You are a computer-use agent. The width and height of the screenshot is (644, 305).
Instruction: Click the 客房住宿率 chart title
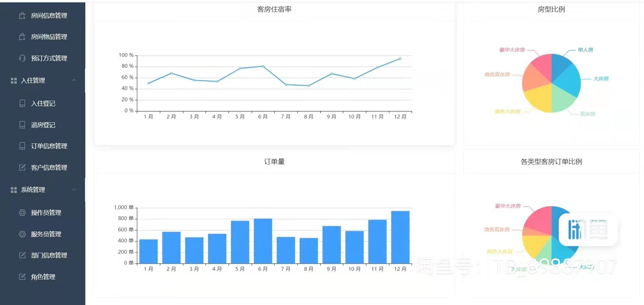click(274, 10)
